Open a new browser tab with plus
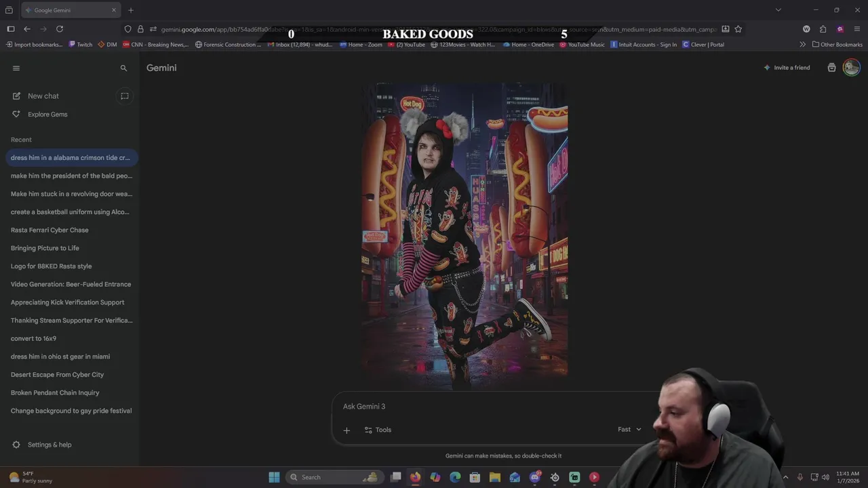Screen dimensions: 868x488 click(131, 10)
